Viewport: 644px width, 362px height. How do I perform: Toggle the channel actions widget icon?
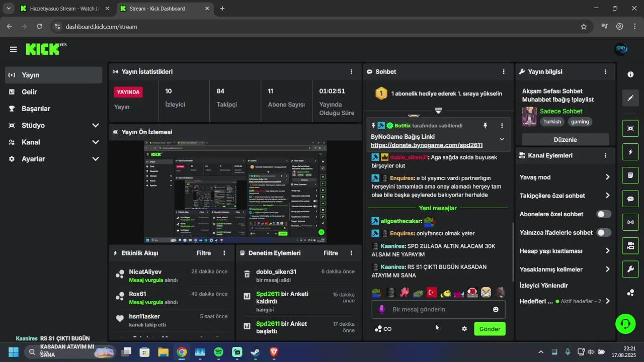[x=630, y=246]
